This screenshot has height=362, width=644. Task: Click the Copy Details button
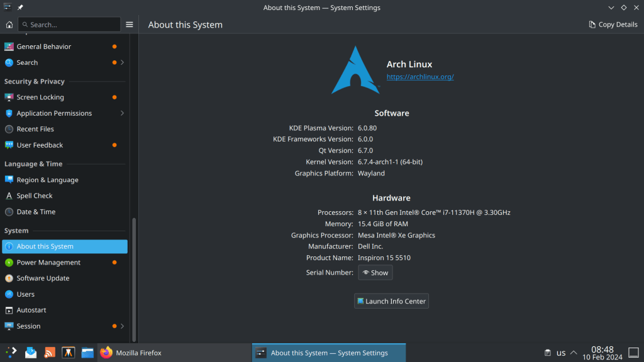613,25
